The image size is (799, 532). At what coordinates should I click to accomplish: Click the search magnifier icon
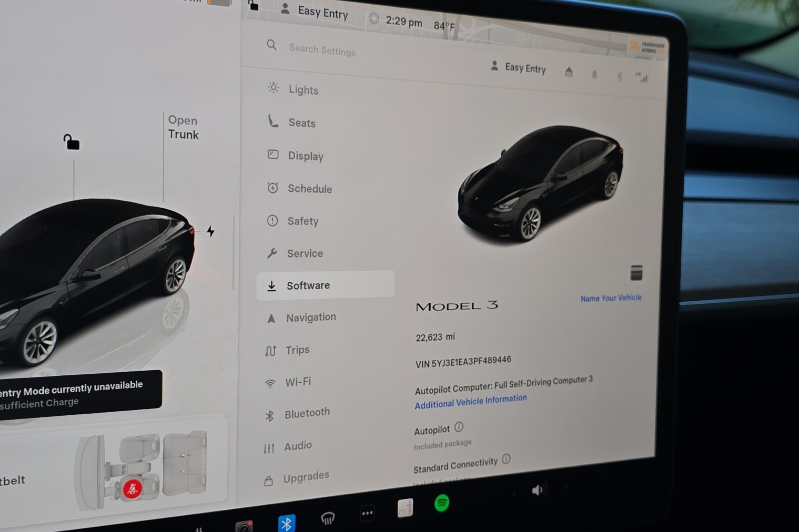pos(271,45)
